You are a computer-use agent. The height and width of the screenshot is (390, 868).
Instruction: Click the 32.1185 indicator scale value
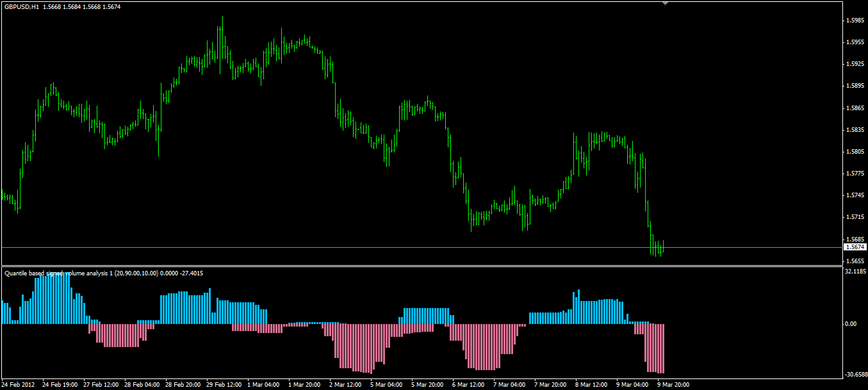pyautogui.click(x=855, y=272)
